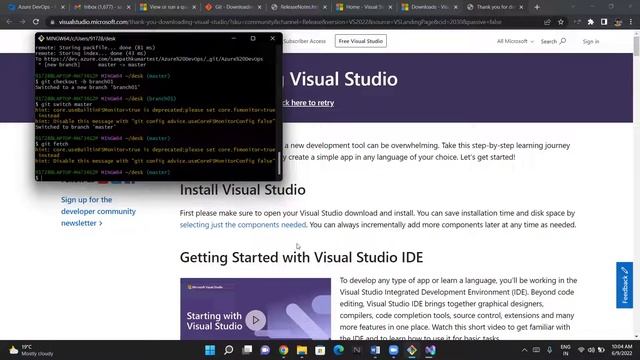Reload the page in Chrome
The height and width of the screenshot is (360, 640).
(x=36, y=22)
